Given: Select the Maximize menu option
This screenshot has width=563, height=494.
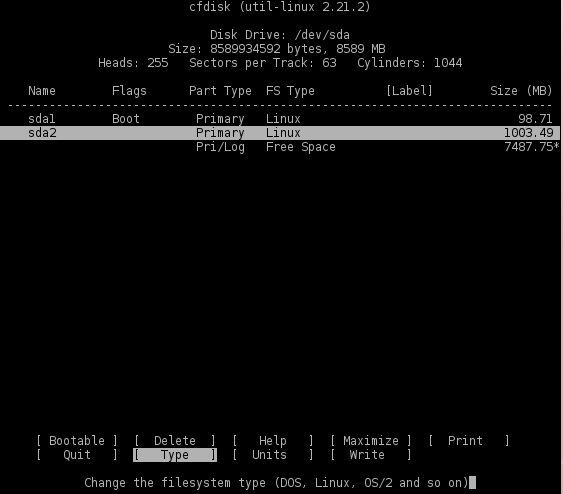Looking at the screenshot, I should pos(371,441).
